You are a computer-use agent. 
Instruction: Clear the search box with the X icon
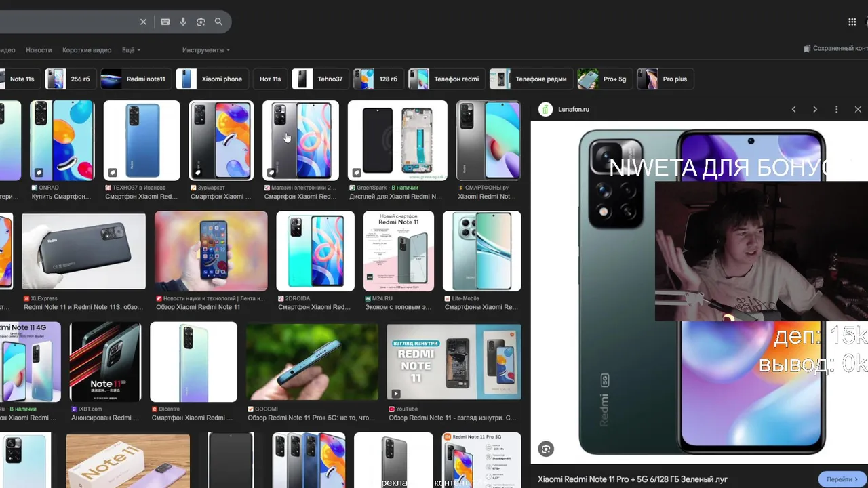[143, 22]
